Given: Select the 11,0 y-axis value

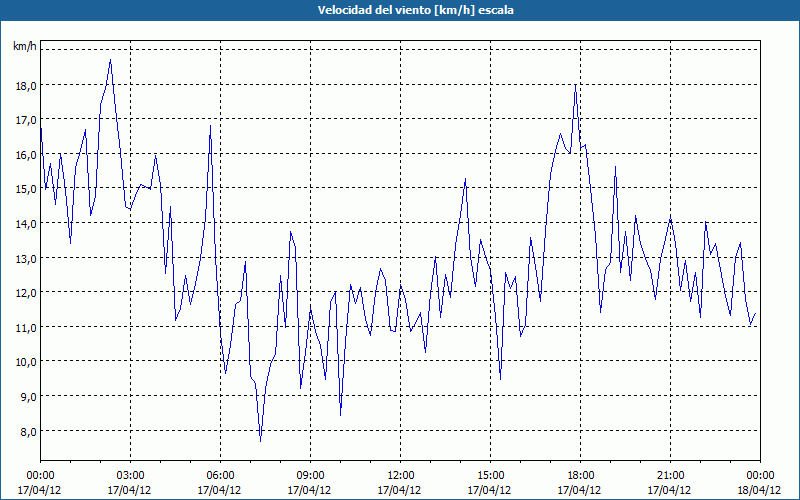Looking at the screenshot, I should (26, 328).
